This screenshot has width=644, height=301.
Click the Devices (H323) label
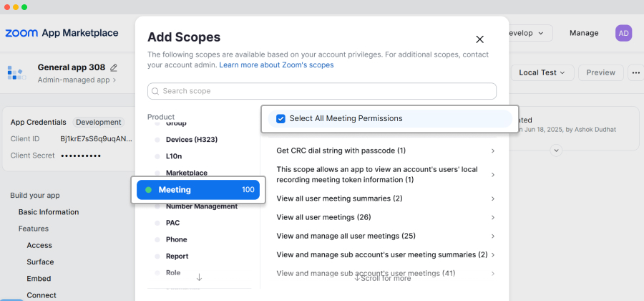(x=192, y=140)
